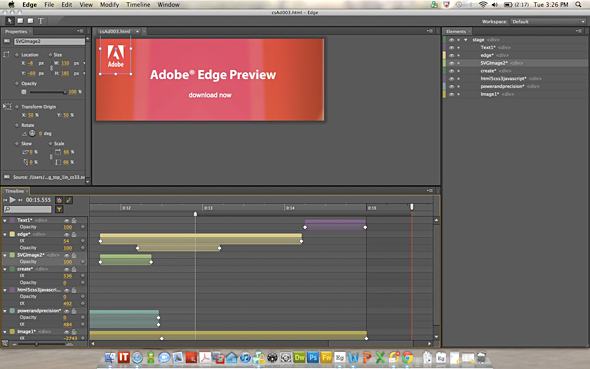Screen dimensions: 590x369
Task: Hide Image1 element in Elements panel
Action: (452, 94)
